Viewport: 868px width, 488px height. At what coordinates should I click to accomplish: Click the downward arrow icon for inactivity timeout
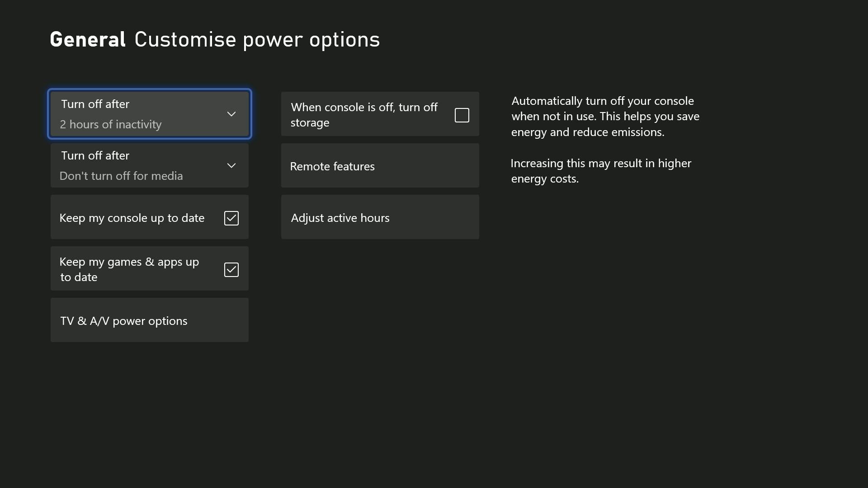(x=231, y=114)
